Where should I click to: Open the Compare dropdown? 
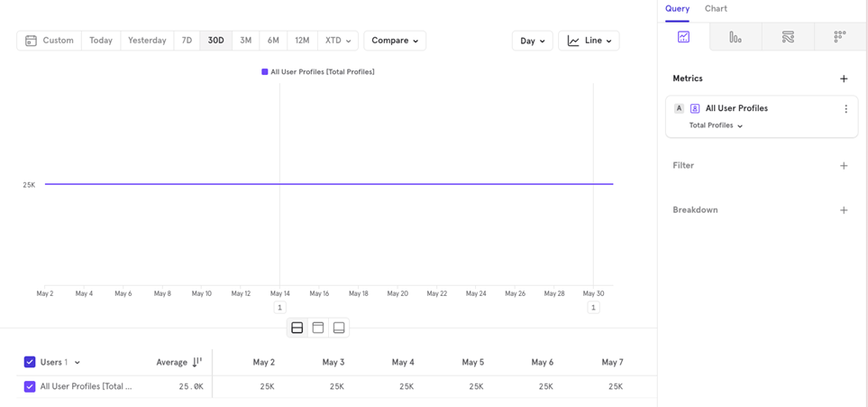pos(395,41)
